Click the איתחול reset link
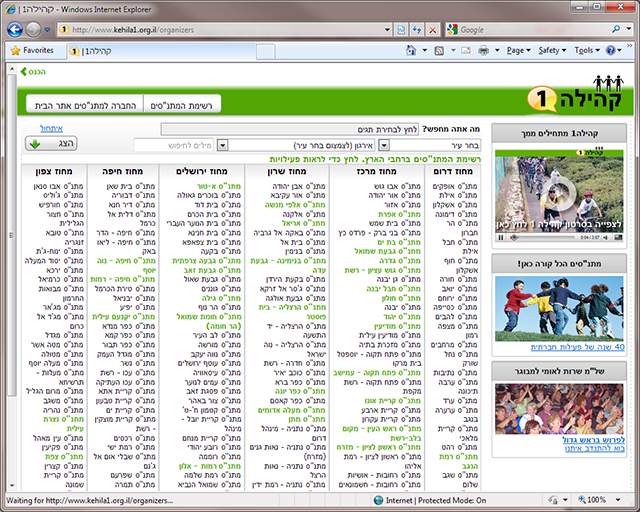The image size is (640, 512). click(x=51, y=129)
